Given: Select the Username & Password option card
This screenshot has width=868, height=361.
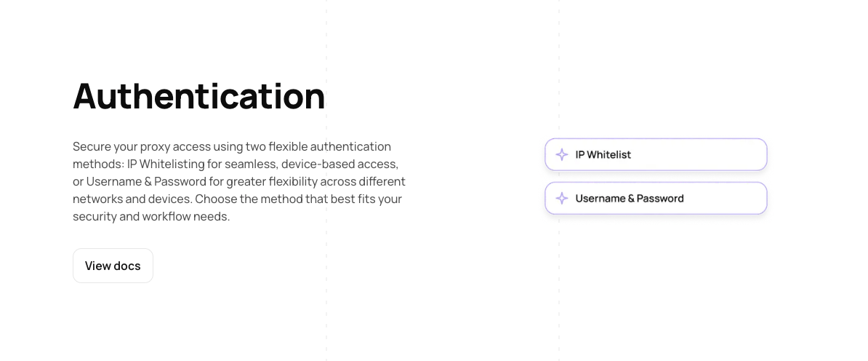Looking at the screenshot, I should [656, 199].
